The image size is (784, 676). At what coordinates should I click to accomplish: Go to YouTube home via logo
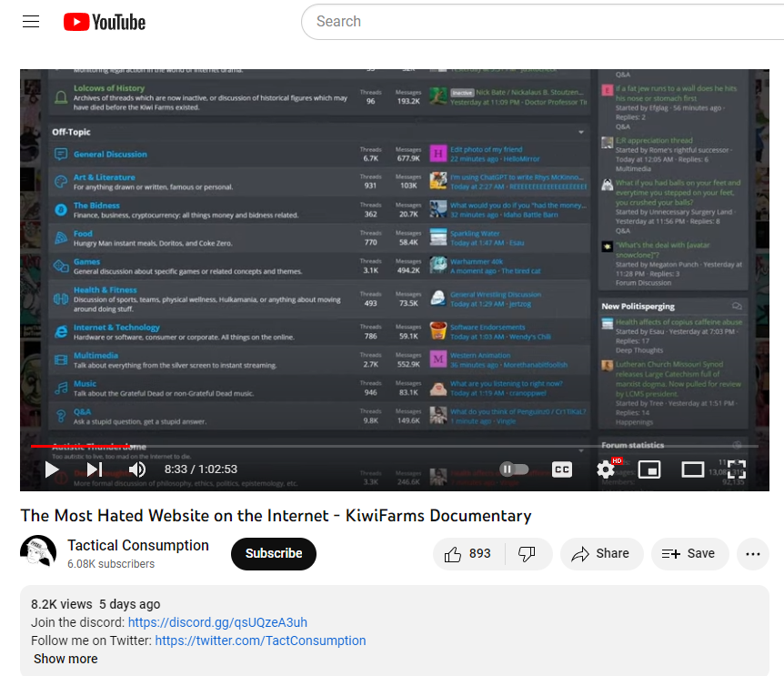coord(105,22)
